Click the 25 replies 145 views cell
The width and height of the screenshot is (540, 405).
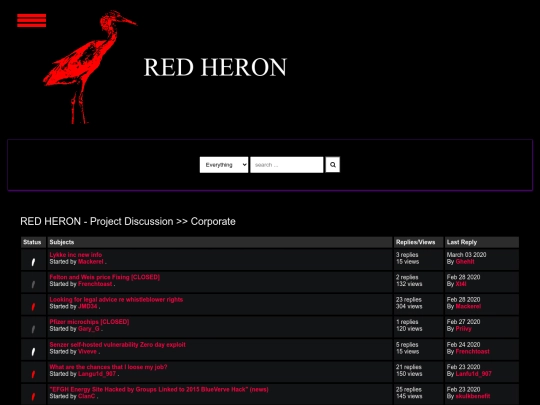[x=418, y=393]
